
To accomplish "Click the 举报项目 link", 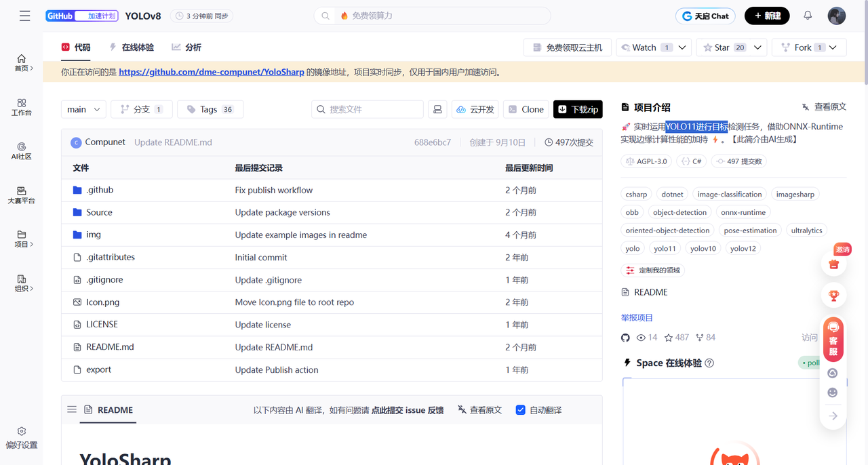I will (637, 317).
